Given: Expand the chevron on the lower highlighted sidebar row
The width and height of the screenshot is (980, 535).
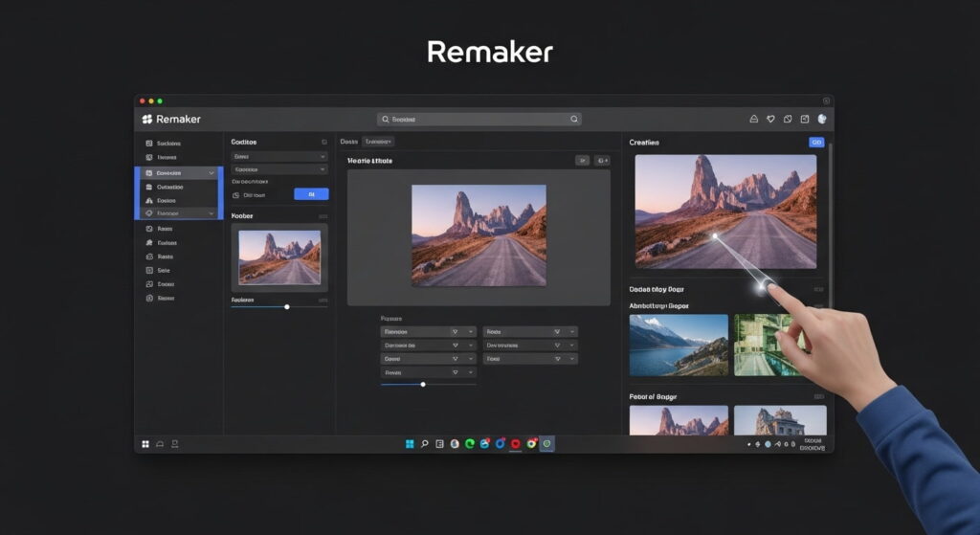Looking at the screenshot, I should 212,213.
